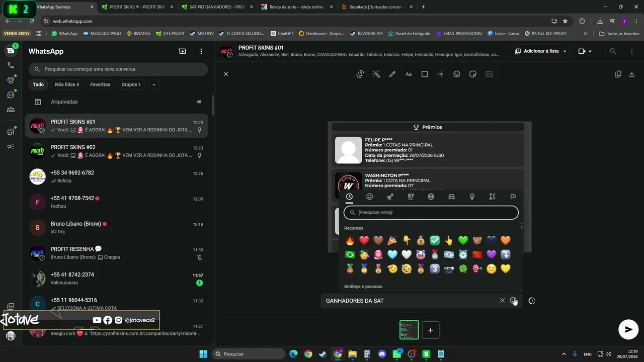Open the emoji tool in editor toolbar

(457, 74)
